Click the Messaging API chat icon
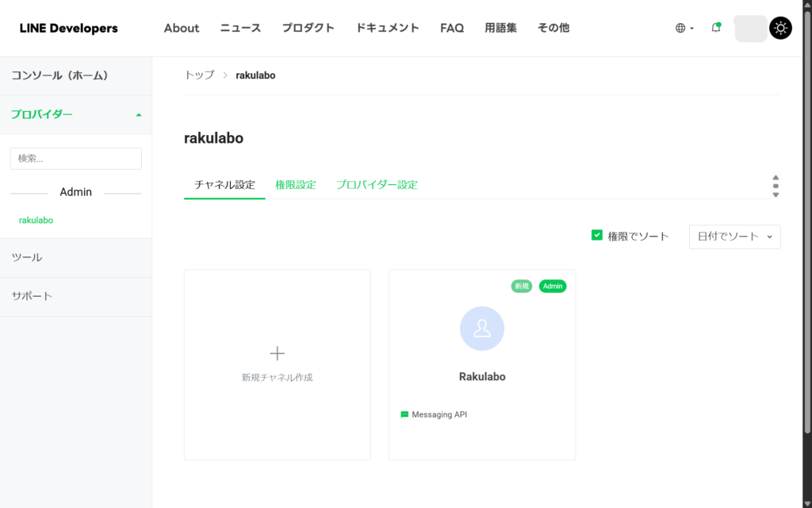812x508 pixels. 404,414
